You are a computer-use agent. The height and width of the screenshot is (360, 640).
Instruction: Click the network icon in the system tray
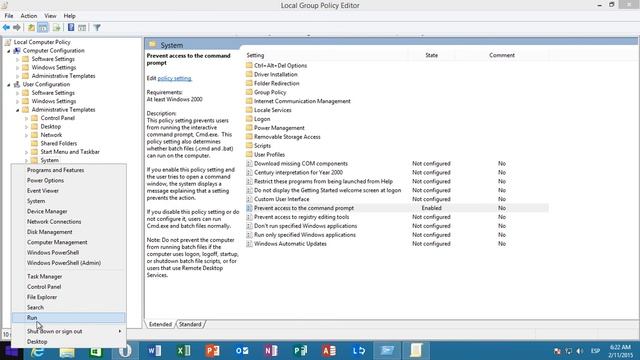point(569,351)
